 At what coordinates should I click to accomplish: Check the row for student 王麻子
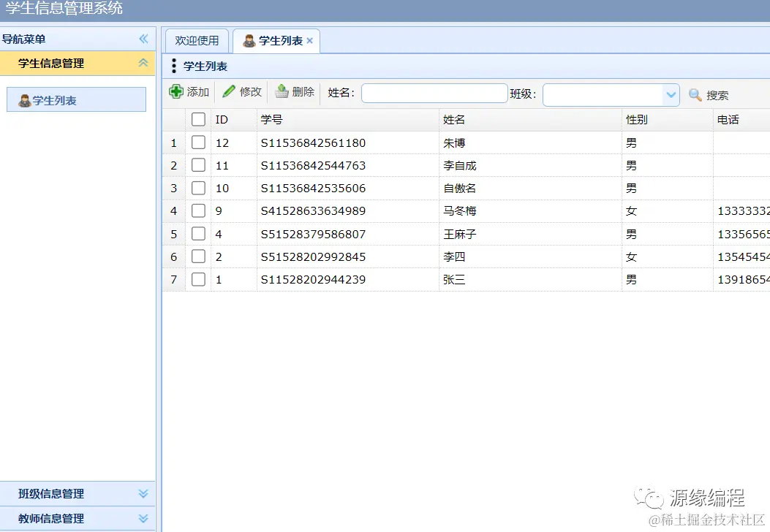pyautogui.click(x=198, y=234)
